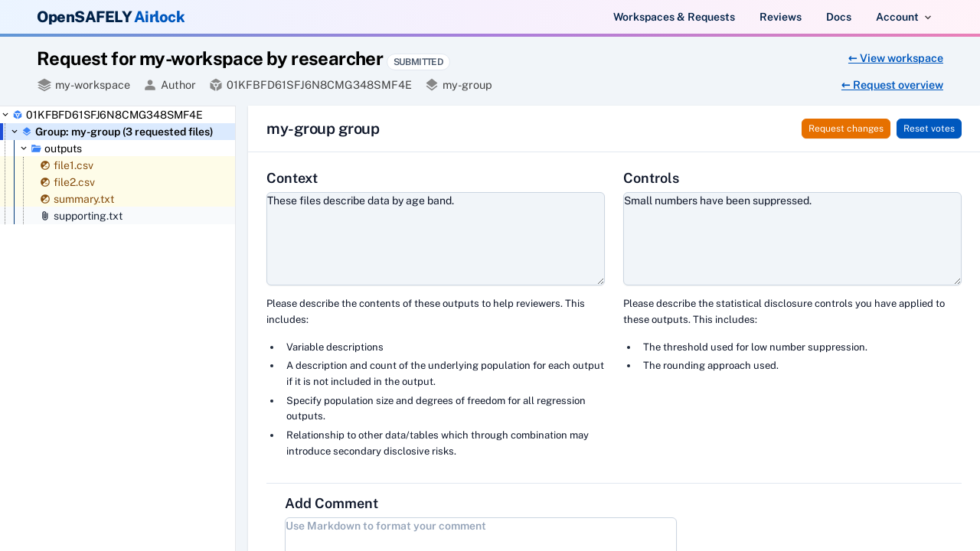Click the paperclip icon beside supporting.txt
Screen dimensions: 980x551
pos(44,216)
